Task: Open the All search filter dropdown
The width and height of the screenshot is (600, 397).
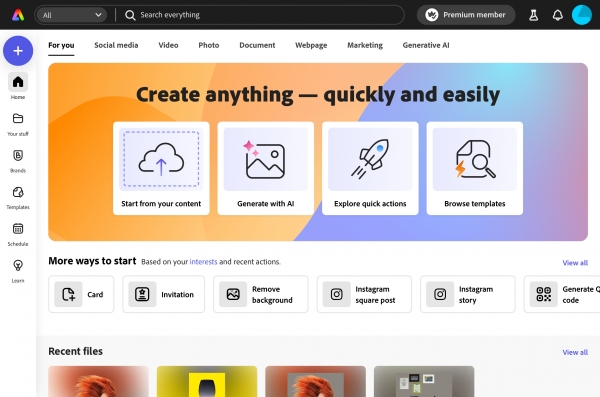Action: pos(72,15)
